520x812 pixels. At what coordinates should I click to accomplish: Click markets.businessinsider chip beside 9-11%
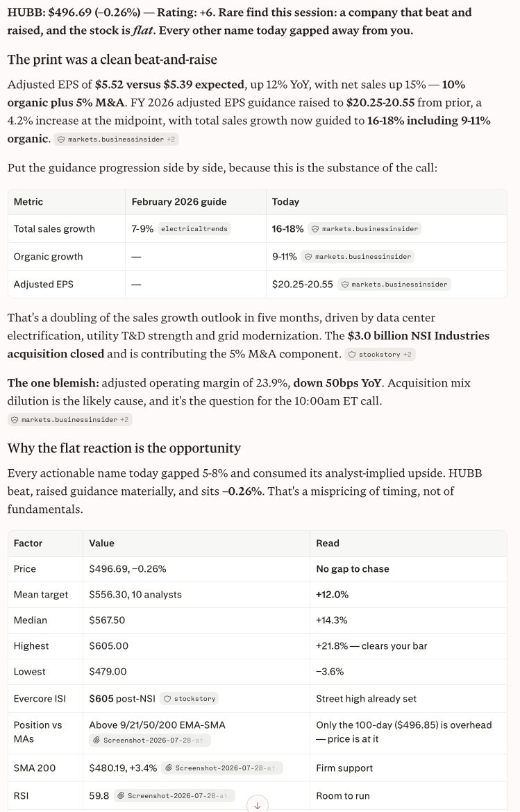pos(358,256)
